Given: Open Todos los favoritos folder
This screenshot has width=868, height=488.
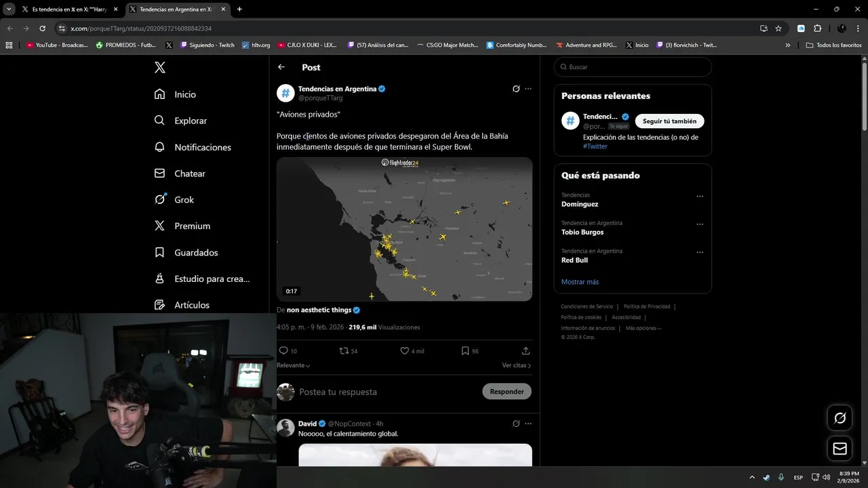Looking at the screenshot, I should 833,45.
